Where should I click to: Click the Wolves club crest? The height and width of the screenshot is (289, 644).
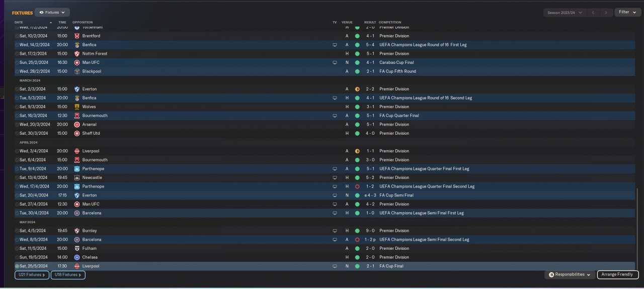(77, 107)
